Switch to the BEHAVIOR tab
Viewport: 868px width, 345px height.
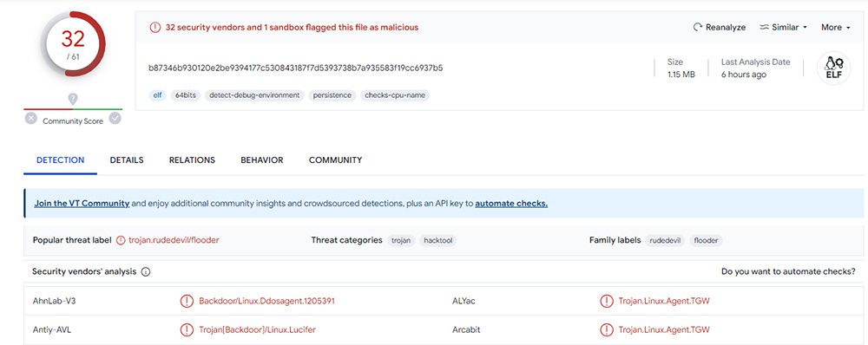tap(262, 160)
